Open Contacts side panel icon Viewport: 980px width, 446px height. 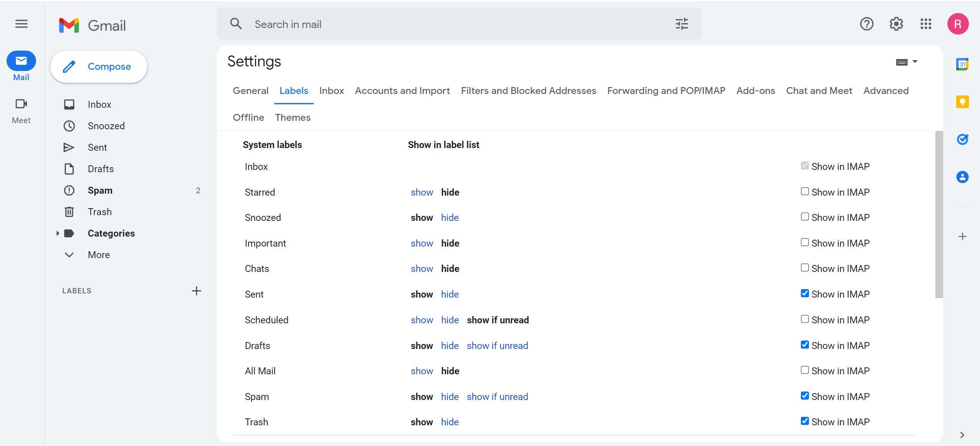[x=962, y=177]
